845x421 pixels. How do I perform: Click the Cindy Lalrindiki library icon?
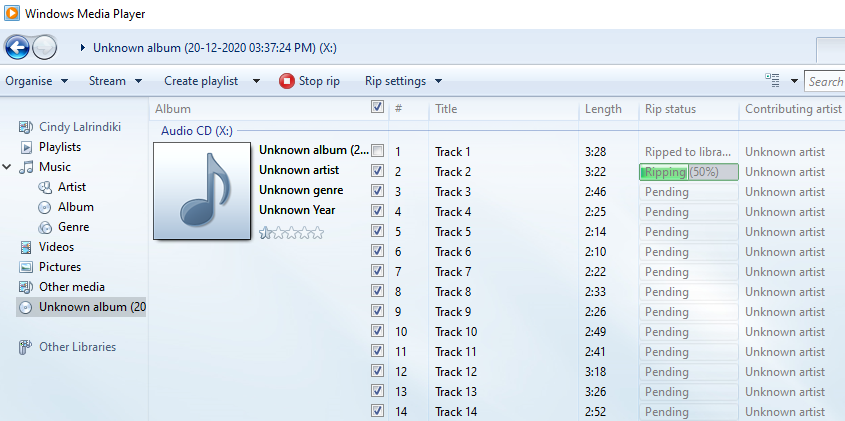26,127
